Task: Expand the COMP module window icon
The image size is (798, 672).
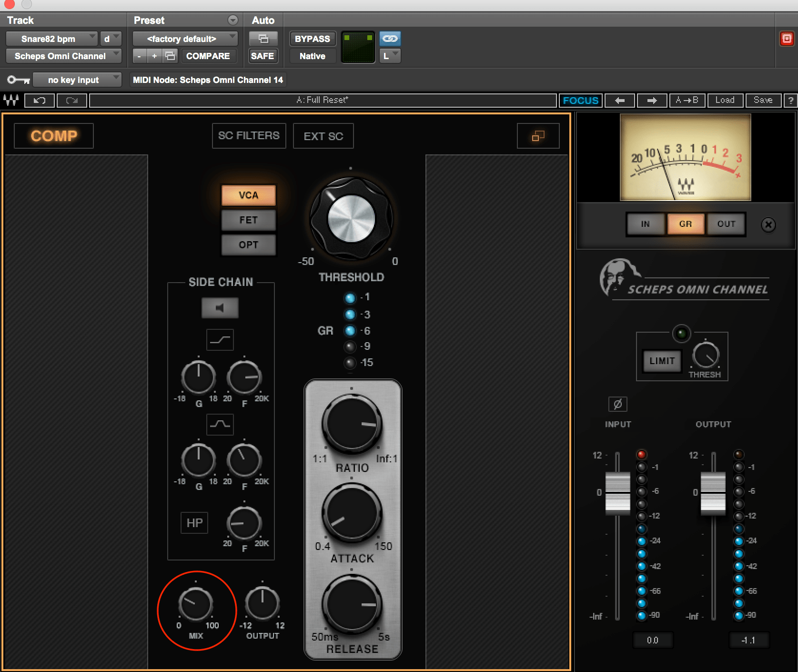Action: [538, 136]
